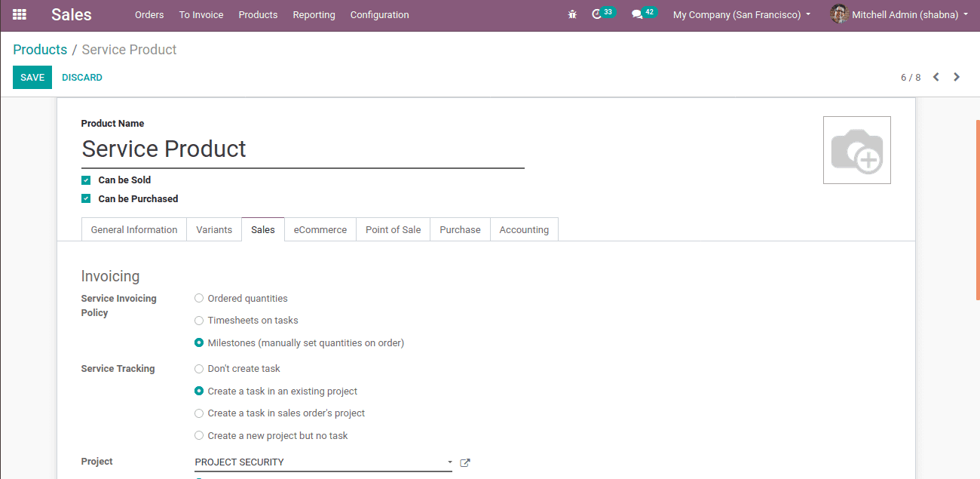Image resolution: width=980 pixels, height=479 pixels.
Task: Switch to Accounting tab
Action: (x=524, y=229)
